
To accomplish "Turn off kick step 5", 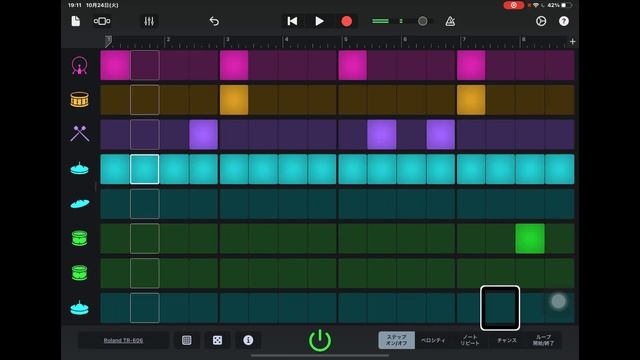I will 234,65.
